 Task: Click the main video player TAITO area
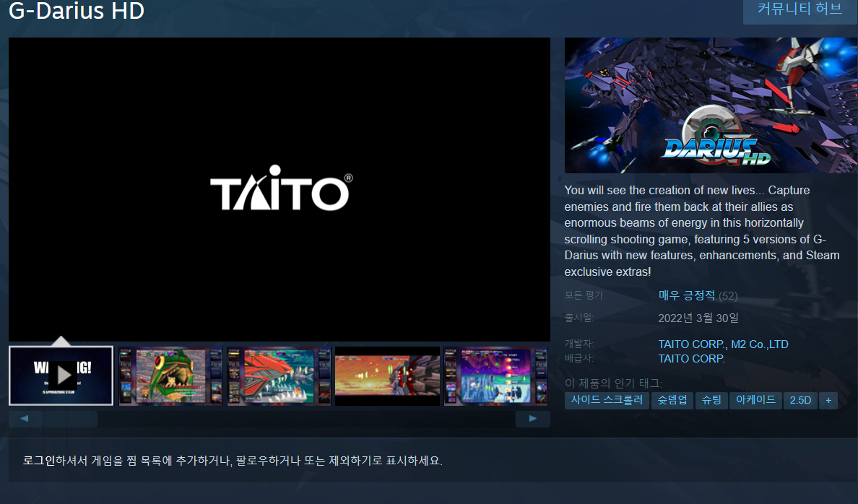point(279,189)
